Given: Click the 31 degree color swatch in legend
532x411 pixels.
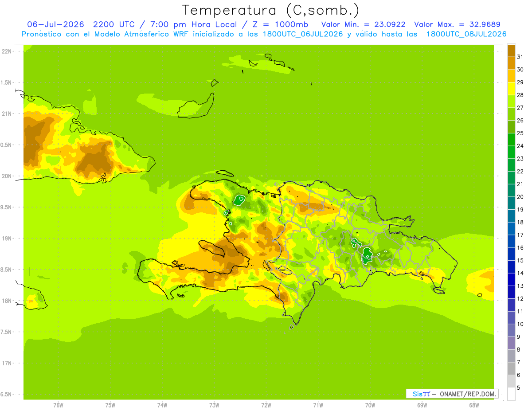Looking at the screenshot, I should [511, 51].
